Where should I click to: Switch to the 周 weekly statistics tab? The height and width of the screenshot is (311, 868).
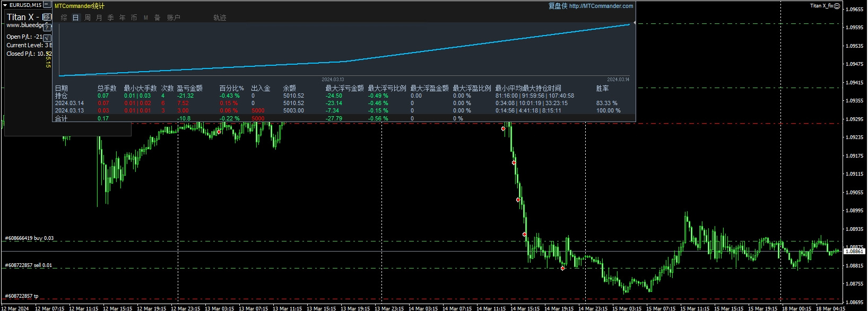(x=87, y=18)
